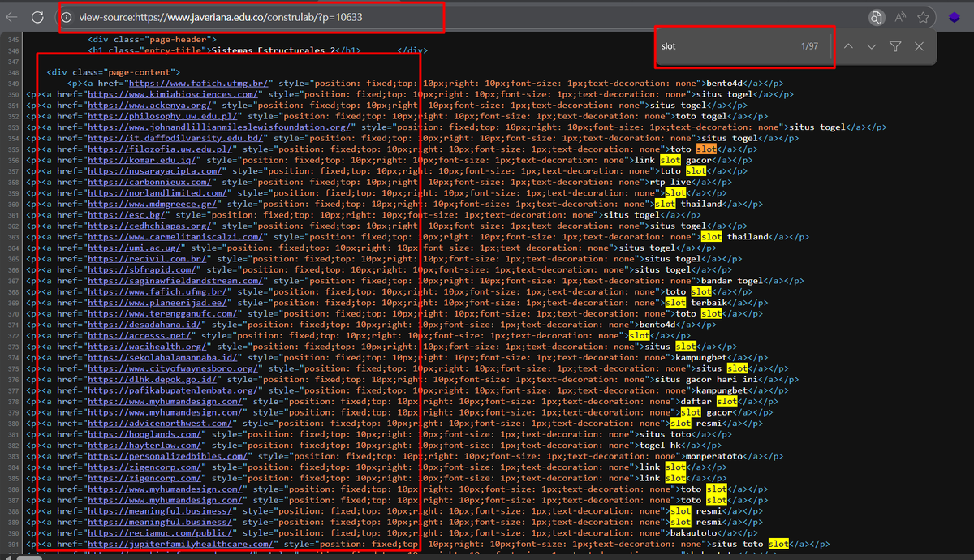This screenshot has height=560, width=974.
Task: Select the 'rtp live' anchor text
Action: [x=670, y=182]
